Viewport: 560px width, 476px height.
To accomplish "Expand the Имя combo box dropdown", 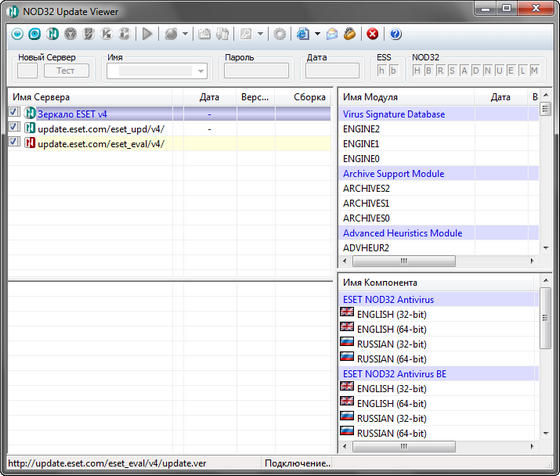I will (x=201, y=71).
